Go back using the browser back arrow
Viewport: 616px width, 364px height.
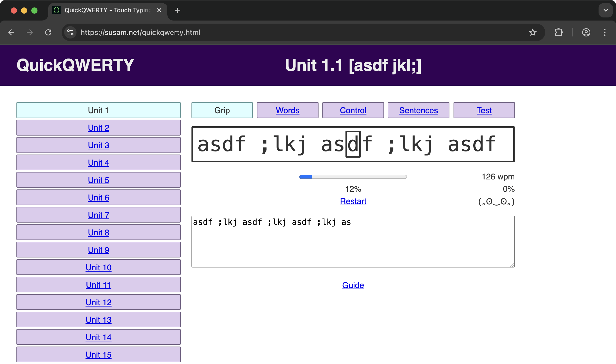point(11,32)
